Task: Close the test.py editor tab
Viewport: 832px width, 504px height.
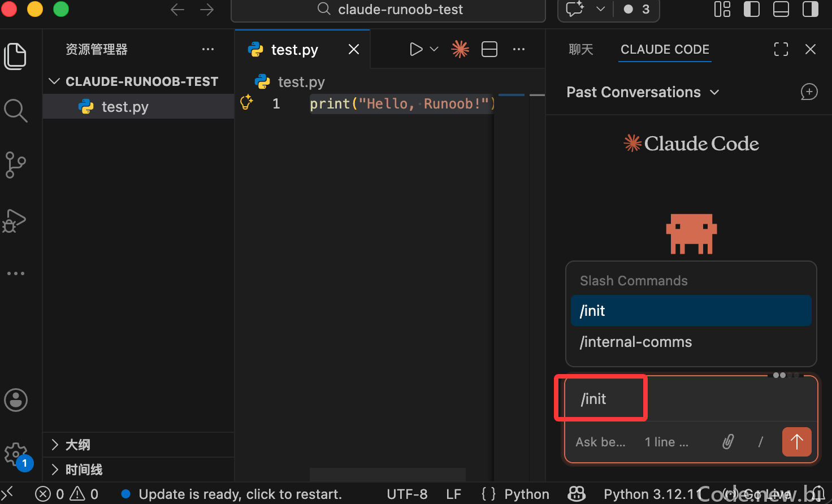Action: click(354, 50)
